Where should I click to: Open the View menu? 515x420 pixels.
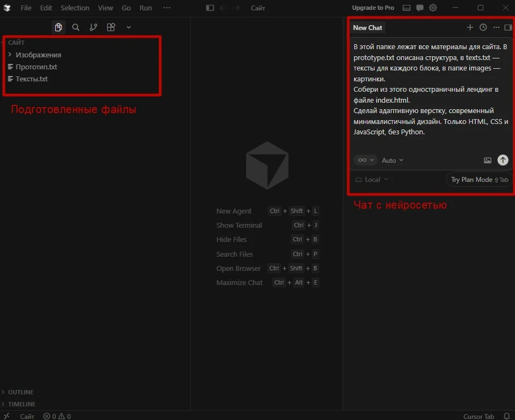tap(106, 8)
